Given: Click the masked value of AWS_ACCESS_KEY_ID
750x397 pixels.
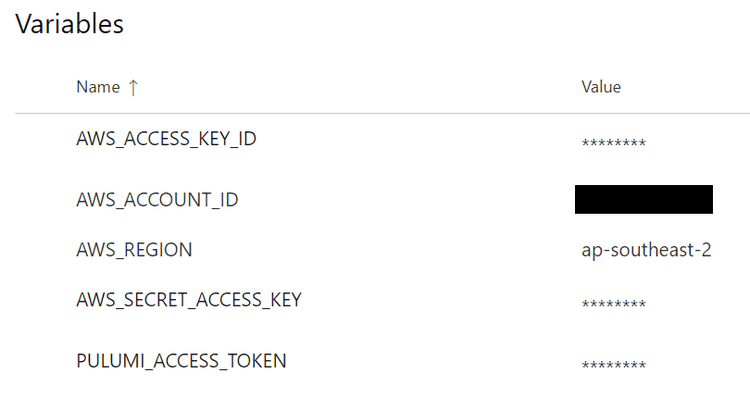Looking at the screenshot, I should [x=614, y=143].
